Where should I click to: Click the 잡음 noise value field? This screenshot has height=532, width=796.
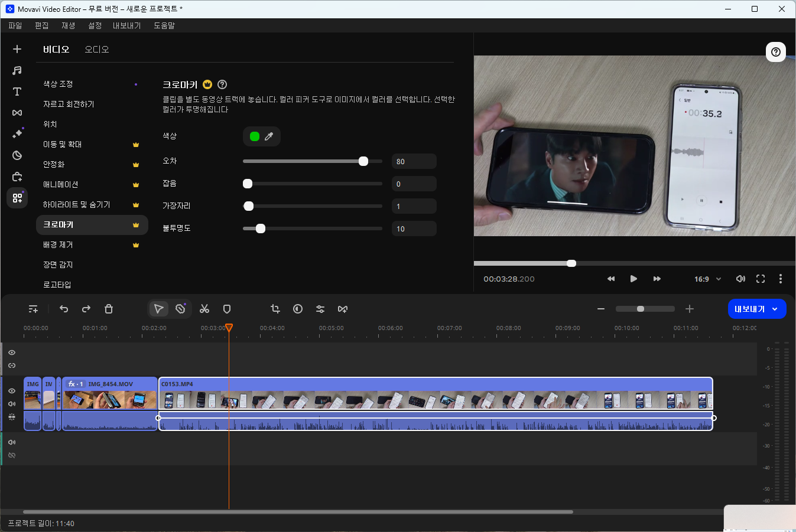click(414, 184)
